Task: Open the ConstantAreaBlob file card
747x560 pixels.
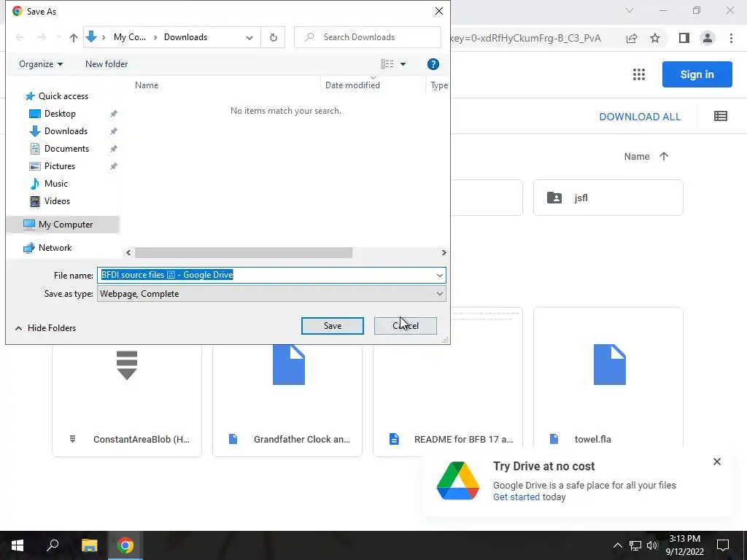Action: point(127,400)
